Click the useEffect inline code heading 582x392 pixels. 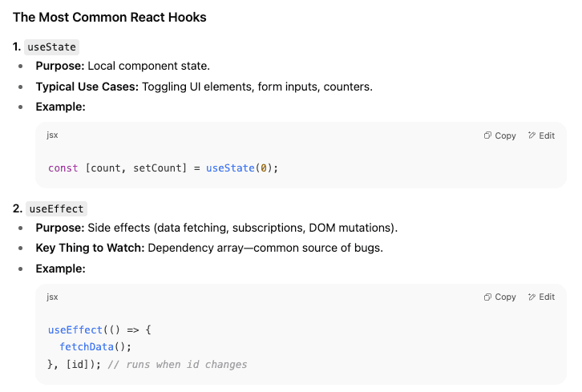[56, 208]
